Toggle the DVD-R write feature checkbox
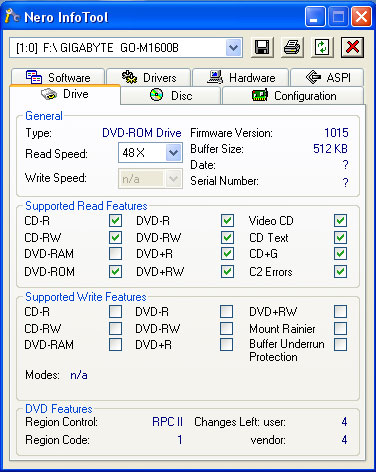 [x=227, y=312]
